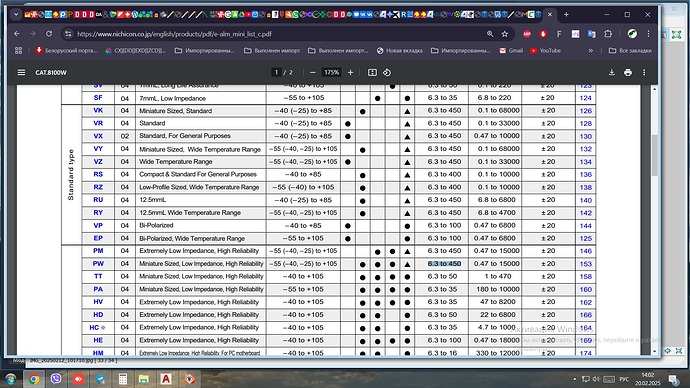
Task: Open the new tab with plus button
Action: click(x=566, y=15)
